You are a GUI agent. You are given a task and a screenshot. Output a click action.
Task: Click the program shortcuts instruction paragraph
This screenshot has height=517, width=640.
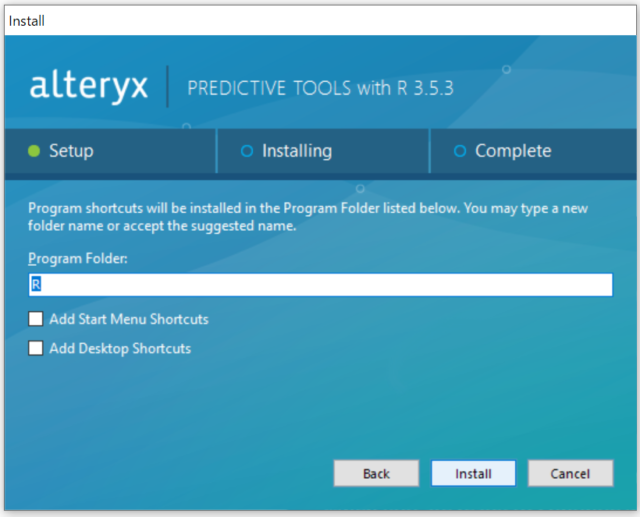[308, 217]
